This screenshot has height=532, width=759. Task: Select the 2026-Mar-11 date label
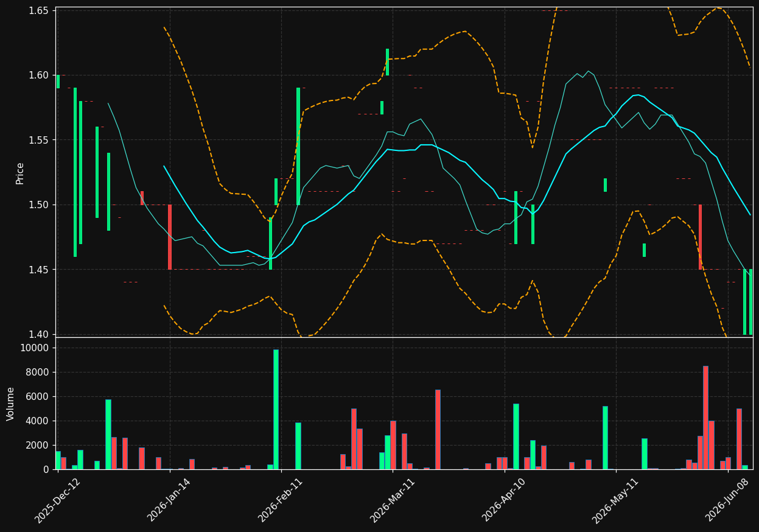point(393,500)
